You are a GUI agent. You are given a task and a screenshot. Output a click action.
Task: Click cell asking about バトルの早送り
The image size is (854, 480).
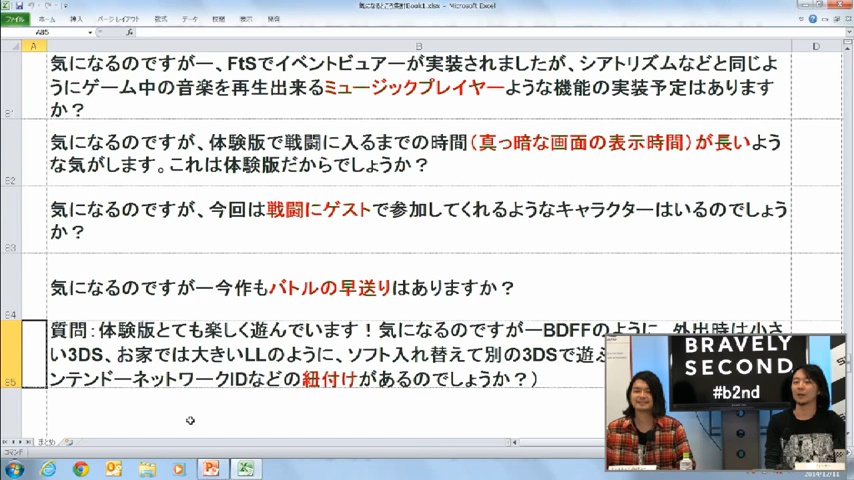pos(419,287)
